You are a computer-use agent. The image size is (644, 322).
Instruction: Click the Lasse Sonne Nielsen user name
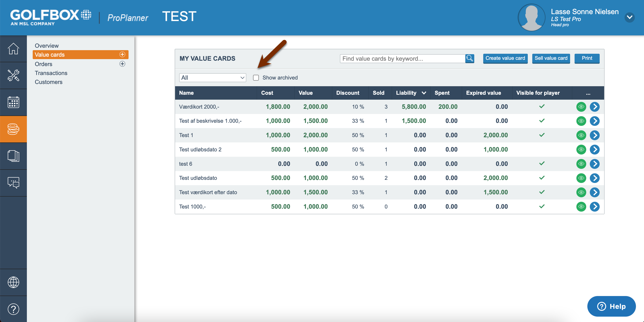click(584, 11)
